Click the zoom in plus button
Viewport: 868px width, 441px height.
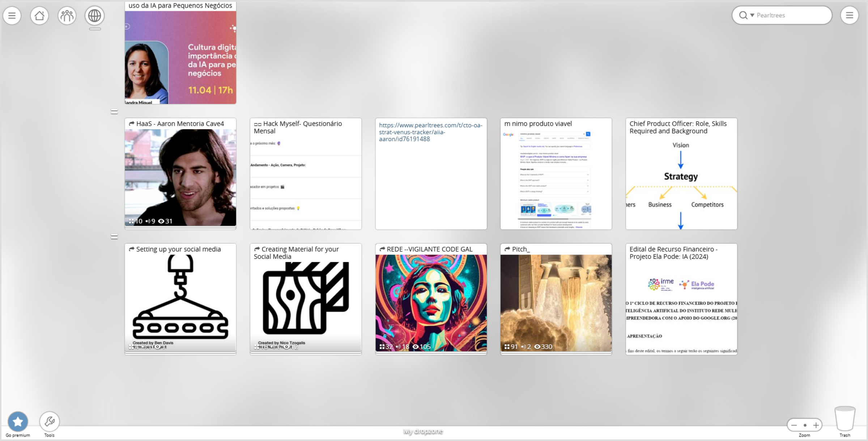[816, 425]
